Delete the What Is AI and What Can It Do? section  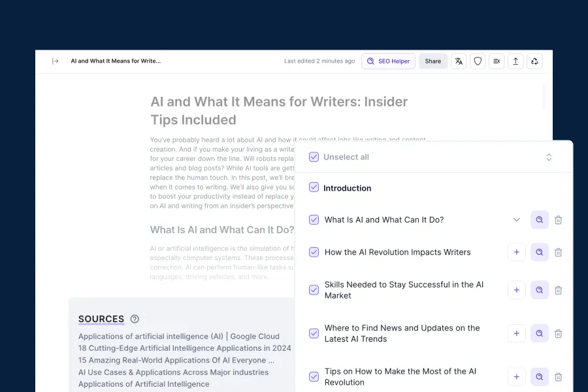pos(559,220)
